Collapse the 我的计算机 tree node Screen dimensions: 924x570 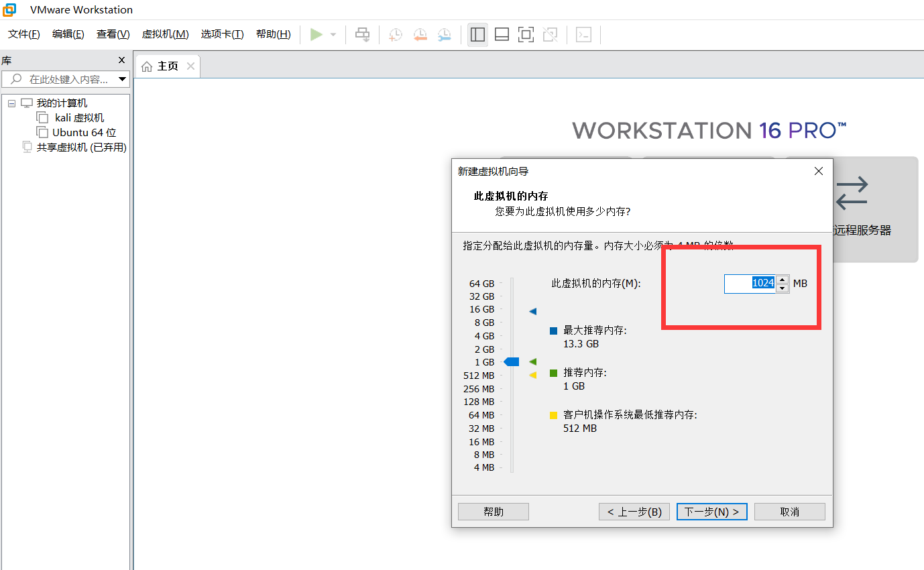click(x=12, y=104)
